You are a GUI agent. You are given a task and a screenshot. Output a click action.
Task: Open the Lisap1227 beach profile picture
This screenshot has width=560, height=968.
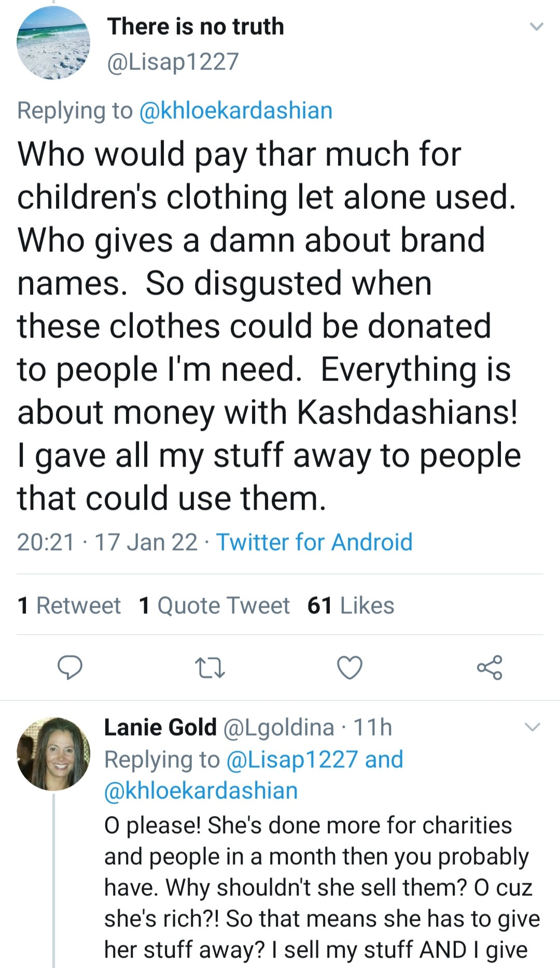pos(53,43)
